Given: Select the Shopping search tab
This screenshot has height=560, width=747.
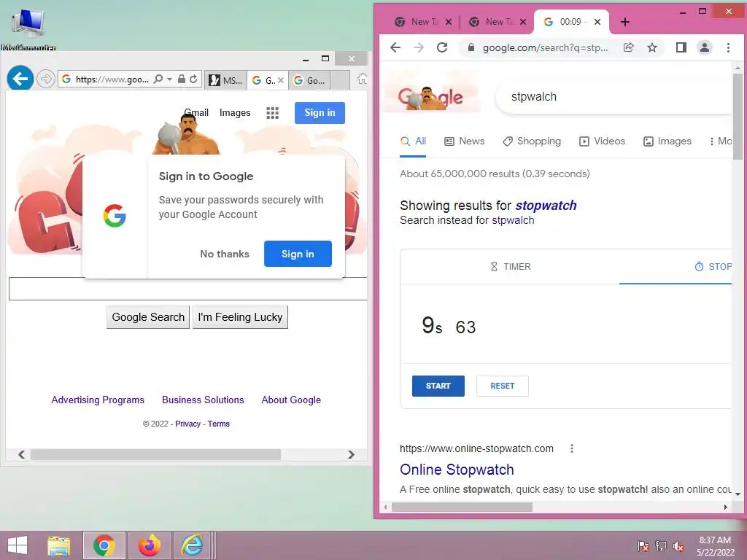Looking at the screenshot, I should pyautogui.click(x=532, y=141).
